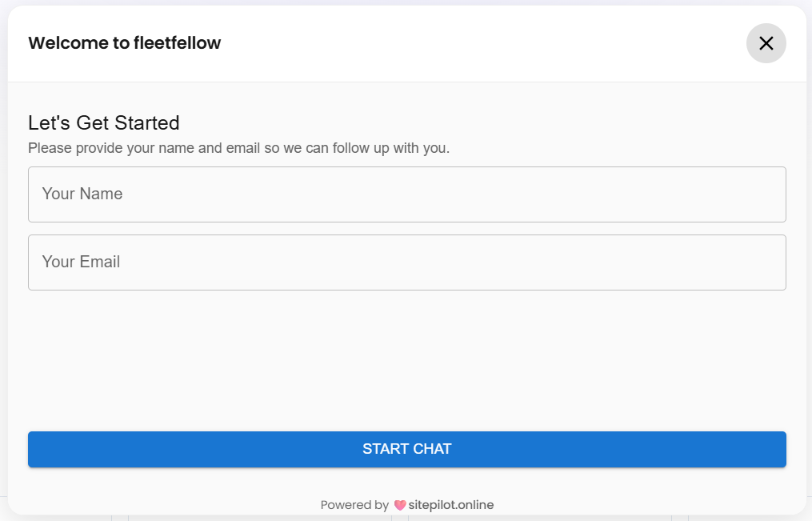The image size is (812, 521).
Task: Click the dark X glyph in the corner circle
Action: click(x=766, y=43)
